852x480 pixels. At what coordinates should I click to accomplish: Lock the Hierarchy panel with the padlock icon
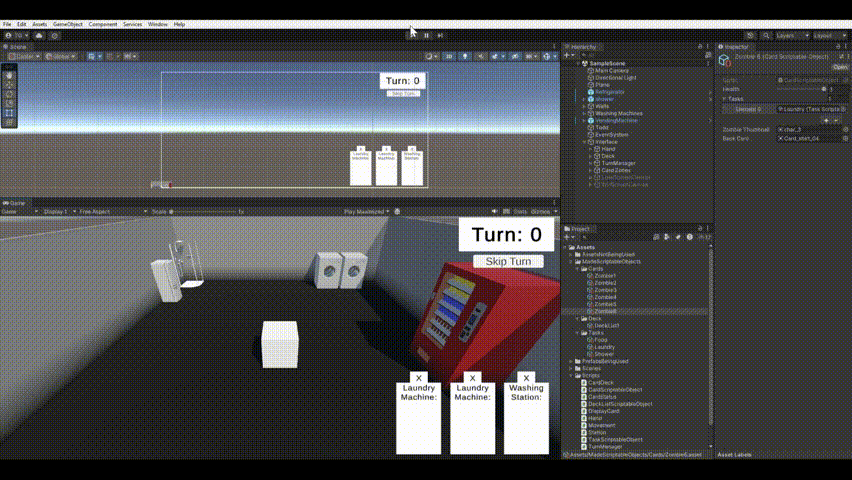click(x=700, y=47)
